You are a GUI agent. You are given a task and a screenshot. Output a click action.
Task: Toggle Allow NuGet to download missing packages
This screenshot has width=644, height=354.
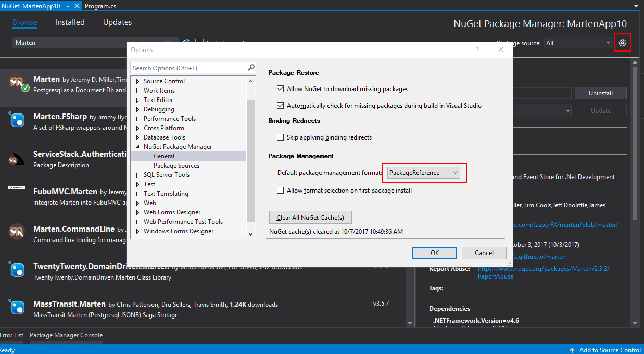point(281,89)
